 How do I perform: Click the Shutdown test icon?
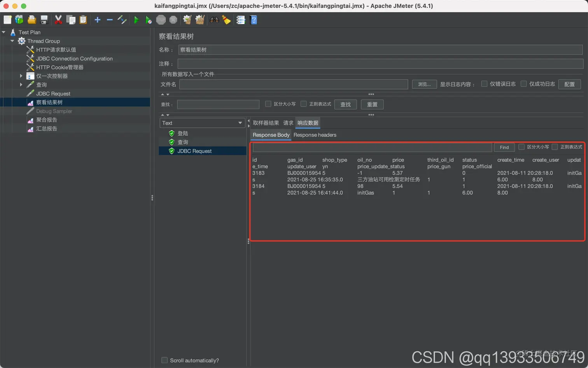pos(173,20)
